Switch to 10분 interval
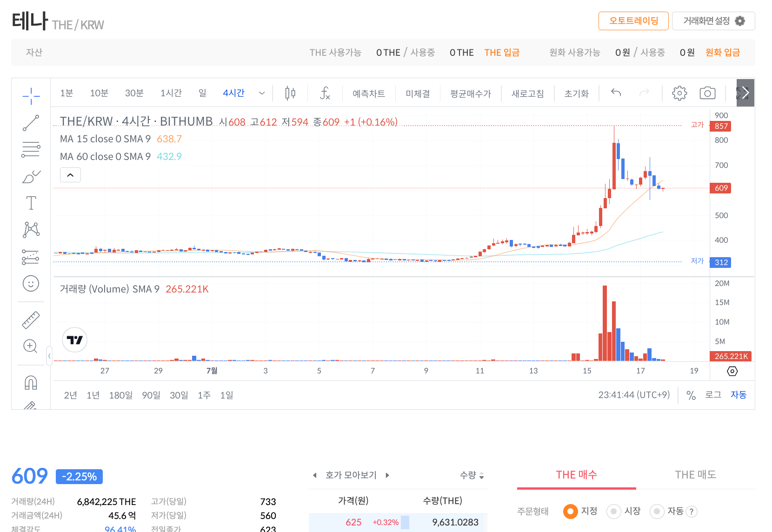The height and width of the screenshot is (532, 772). [99, 93]
